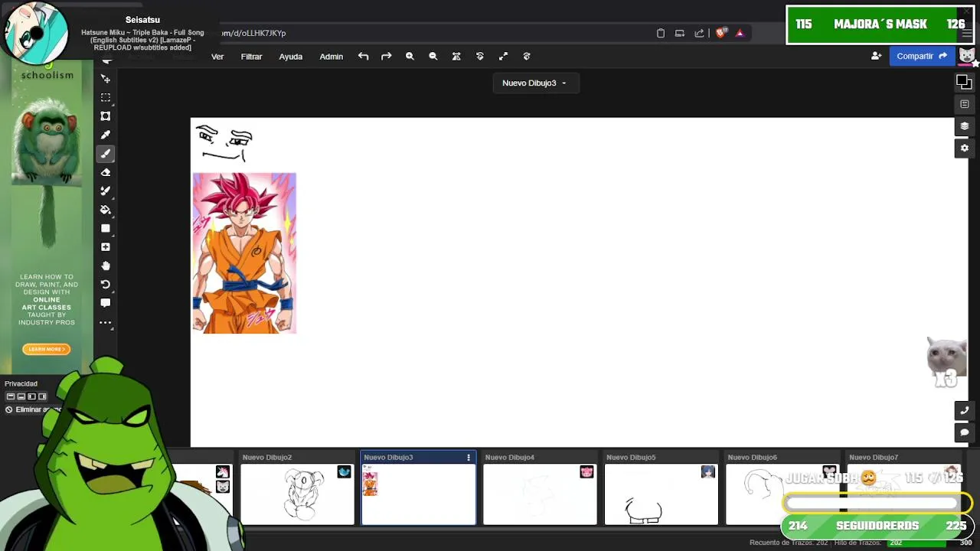Select the Move tool in left toolbar

tap(106, 79)
